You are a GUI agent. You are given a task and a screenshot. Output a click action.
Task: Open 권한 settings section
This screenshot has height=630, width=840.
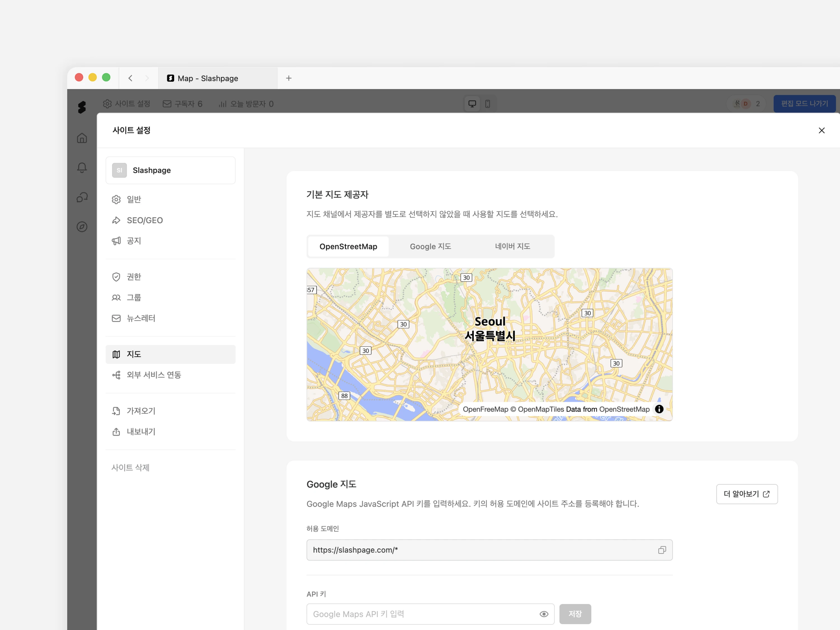click(171, 277)
